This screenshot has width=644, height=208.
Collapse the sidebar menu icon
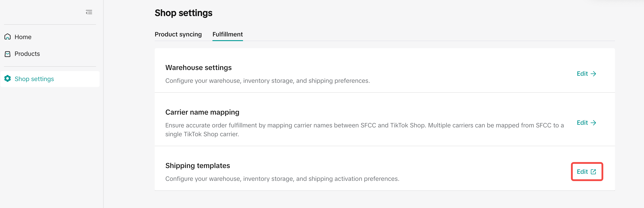pos(89,12)
